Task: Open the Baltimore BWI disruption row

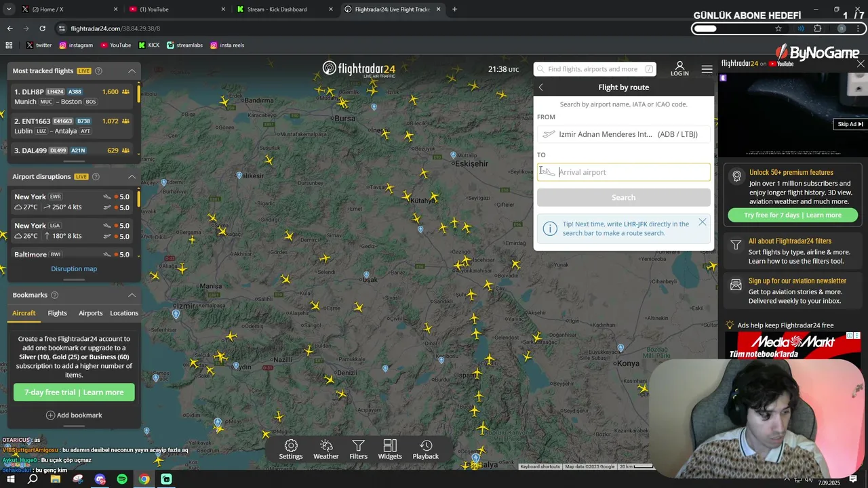Action: point(72,254)
